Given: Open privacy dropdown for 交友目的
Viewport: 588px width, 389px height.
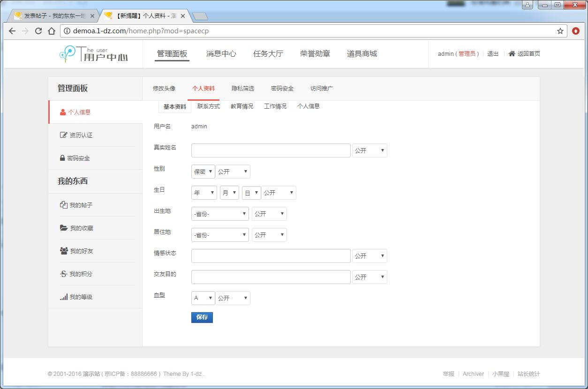Looking at the screenshot, I should click(369, 277).
